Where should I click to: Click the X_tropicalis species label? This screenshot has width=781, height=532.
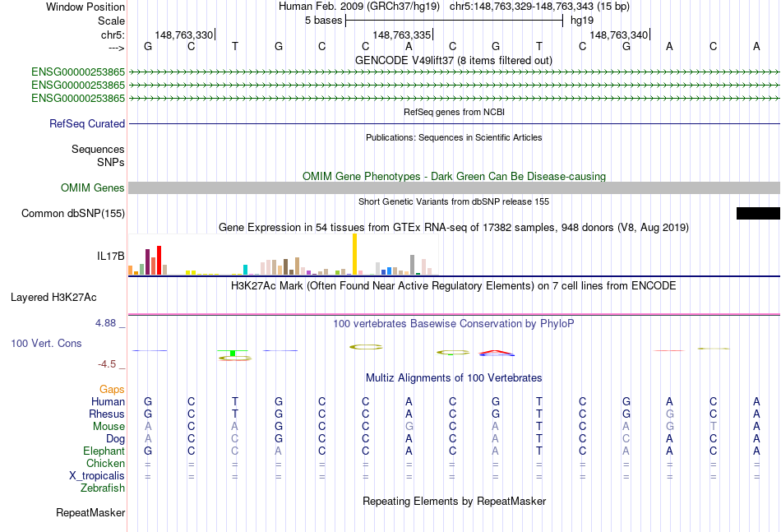pyautogui.click(x=97, y=476)
